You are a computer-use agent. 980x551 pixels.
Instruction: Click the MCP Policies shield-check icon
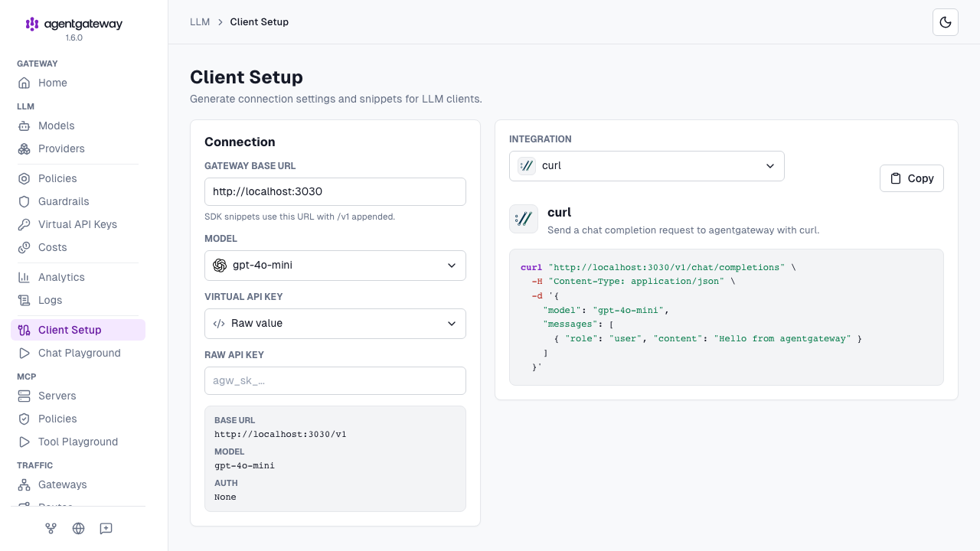point(24,419)
